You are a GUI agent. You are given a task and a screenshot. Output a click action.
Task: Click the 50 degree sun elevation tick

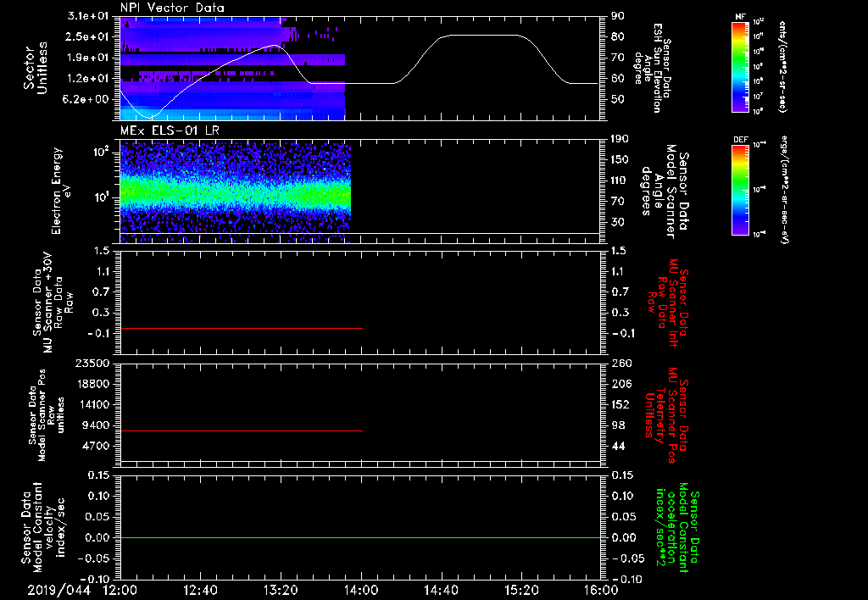[618, 99]
